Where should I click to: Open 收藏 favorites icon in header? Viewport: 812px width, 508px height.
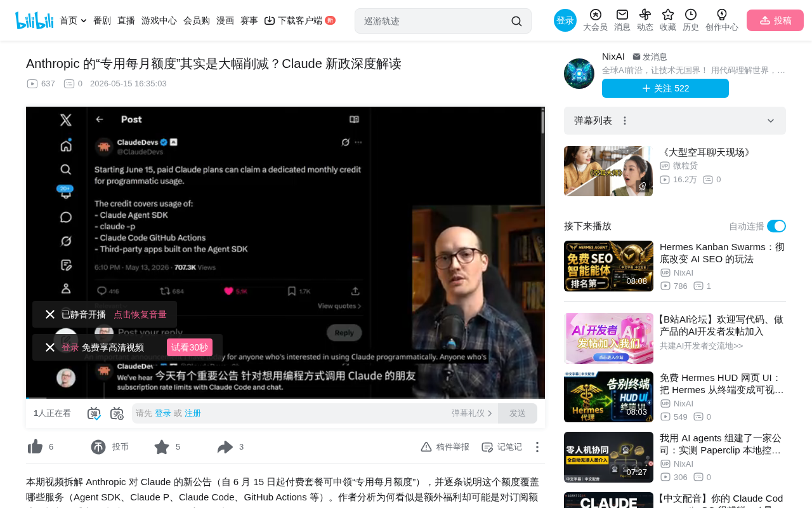(x=668, y=20)
